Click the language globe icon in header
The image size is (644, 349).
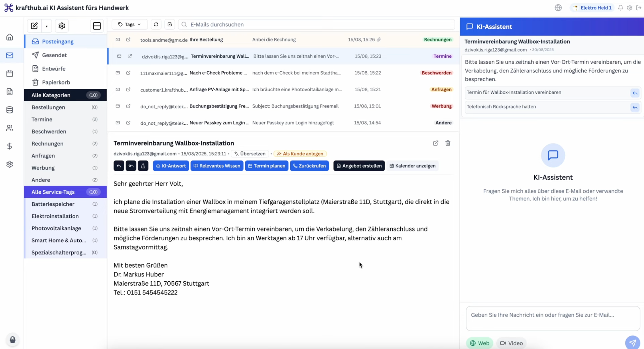coord(558,8)
